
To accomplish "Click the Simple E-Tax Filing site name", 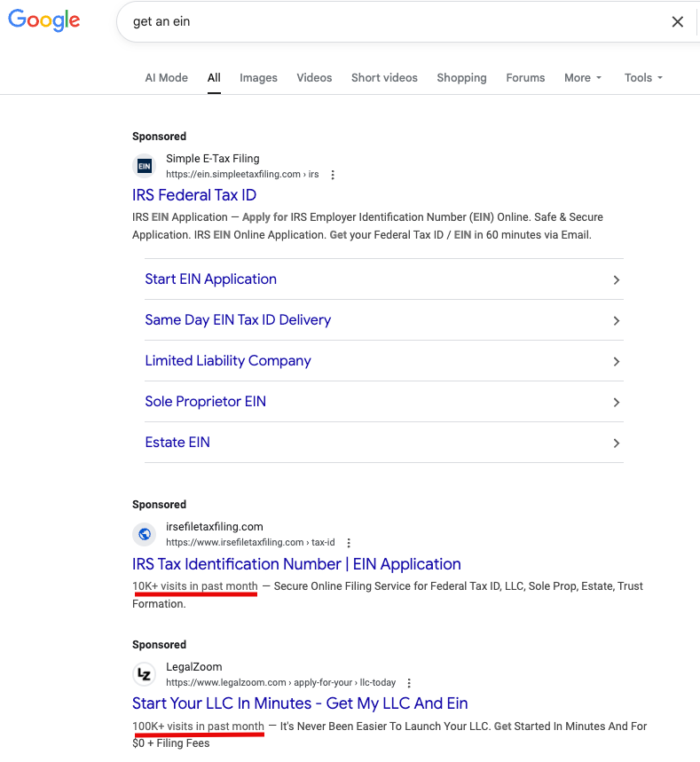I will (x=213, y=159).
